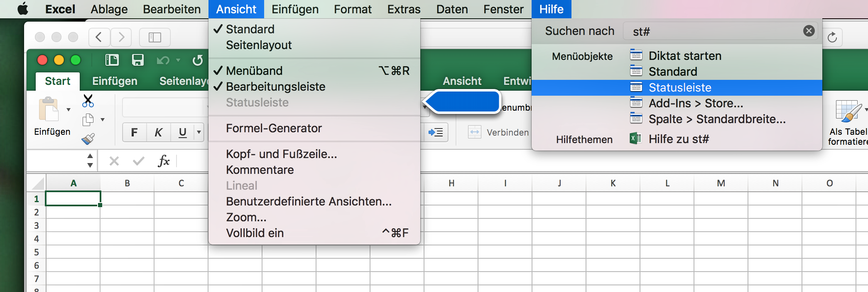Choose Spalte > Standardbreite result
The height and width of the screenshot is (292, 868).
pos(677,119)
